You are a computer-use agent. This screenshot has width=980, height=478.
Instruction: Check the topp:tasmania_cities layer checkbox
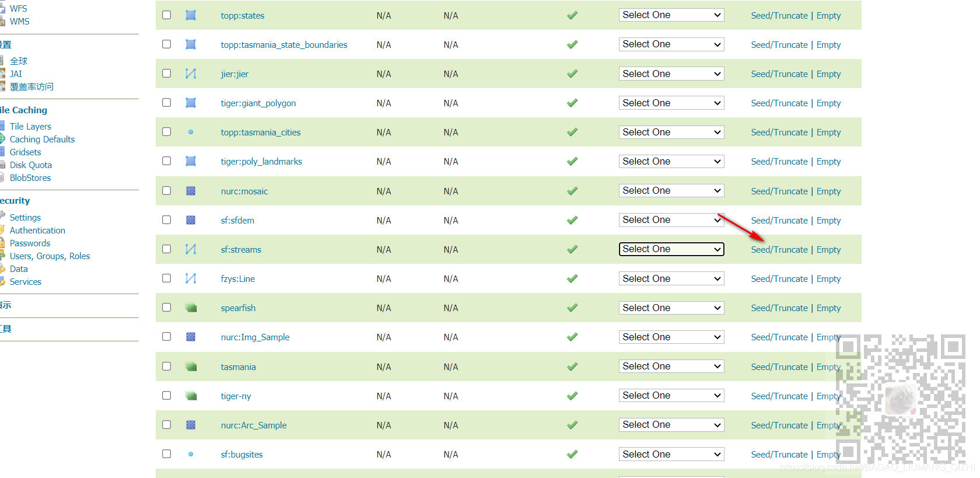167,131
